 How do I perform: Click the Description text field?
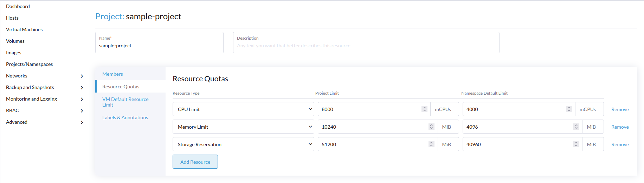(x=366, y=46)
